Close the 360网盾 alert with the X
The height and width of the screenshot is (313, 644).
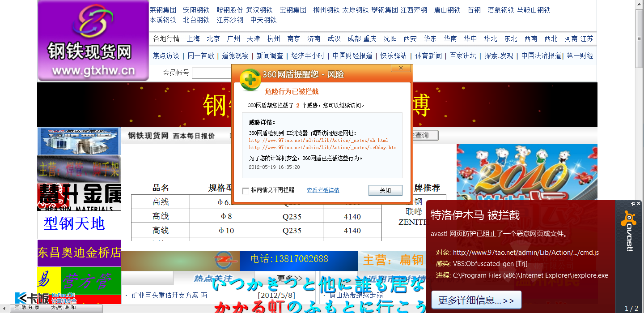click(401, 68)
